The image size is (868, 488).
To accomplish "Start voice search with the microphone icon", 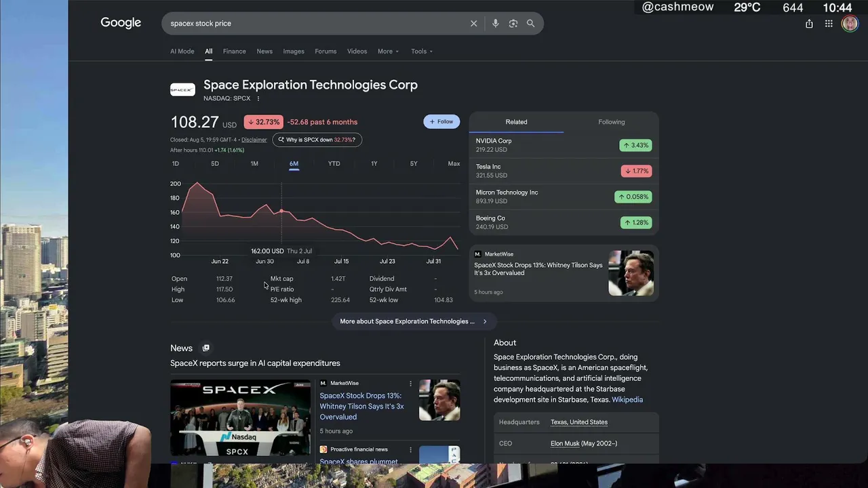I will (x=496, y=24).
